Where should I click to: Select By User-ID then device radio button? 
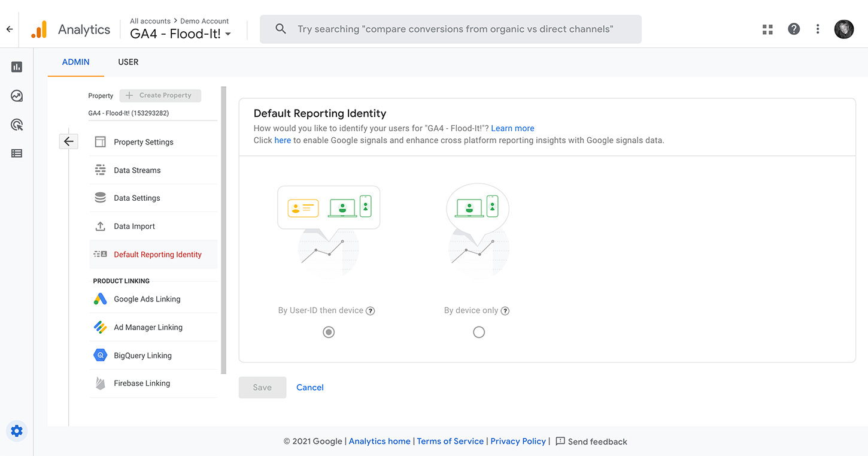pos(329,332)
